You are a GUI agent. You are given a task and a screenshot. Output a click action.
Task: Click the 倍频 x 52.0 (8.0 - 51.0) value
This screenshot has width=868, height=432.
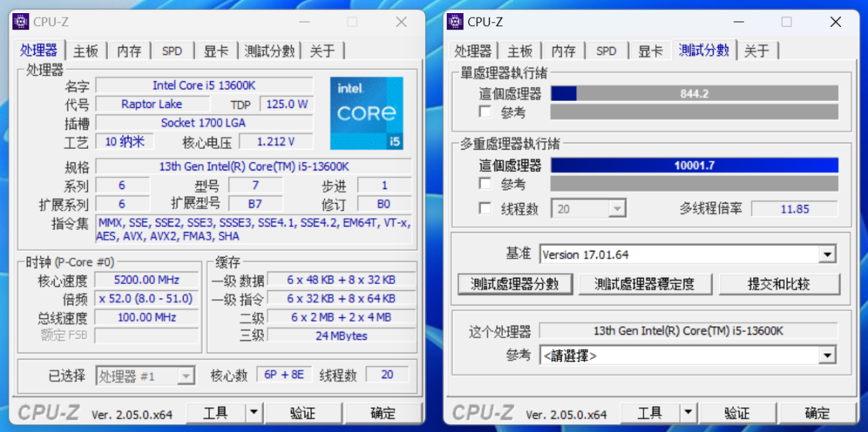[147, 299]
